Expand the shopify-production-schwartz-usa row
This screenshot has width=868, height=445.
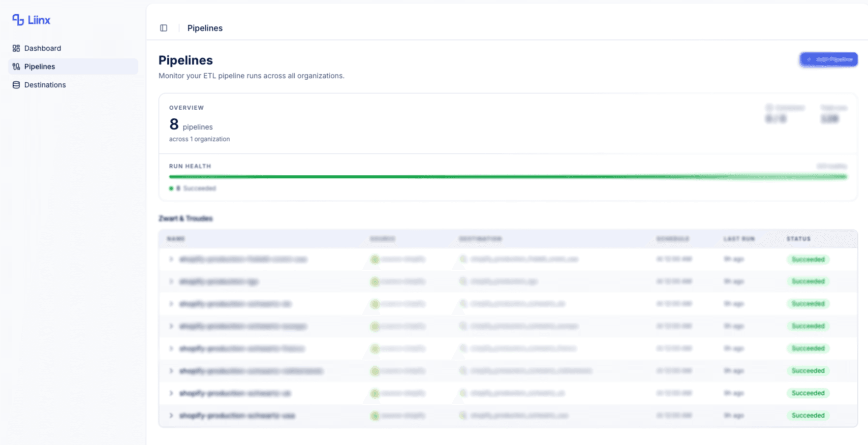pyautogui.click(x=171, y=416)
